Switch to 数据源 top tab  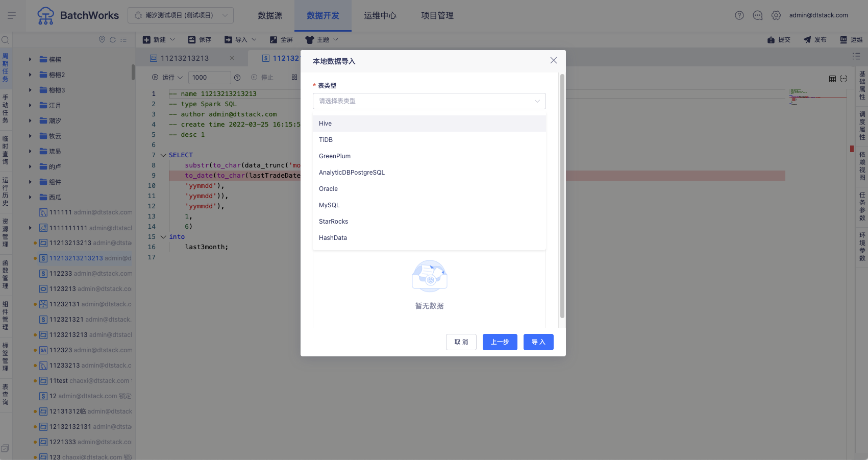[x=270, y=15]
